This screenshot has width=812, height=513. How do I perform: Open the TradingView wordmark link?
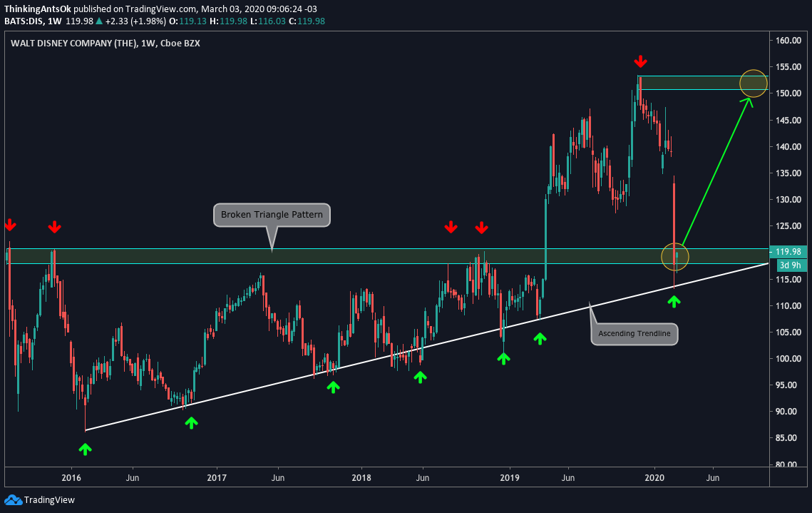[49, 500]
